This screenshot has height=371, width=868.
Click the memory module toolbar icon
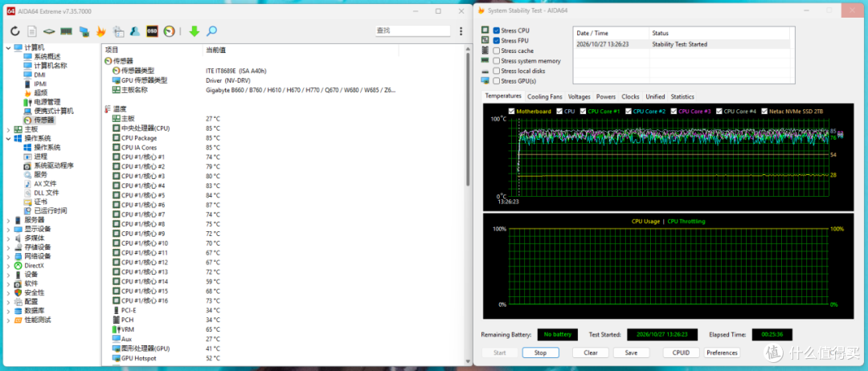click(x=67, y=31)
